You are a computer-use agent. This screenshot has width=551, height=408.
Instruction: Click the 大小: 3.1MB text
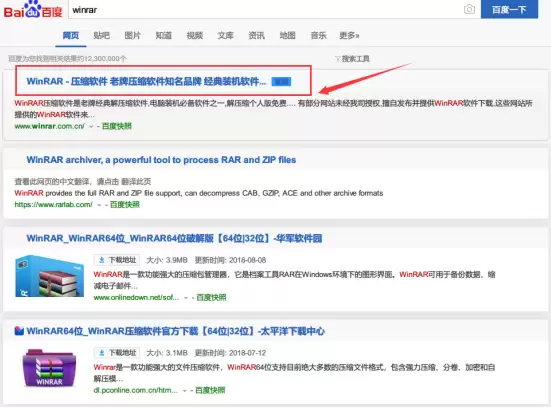click(x=167, y=352)
